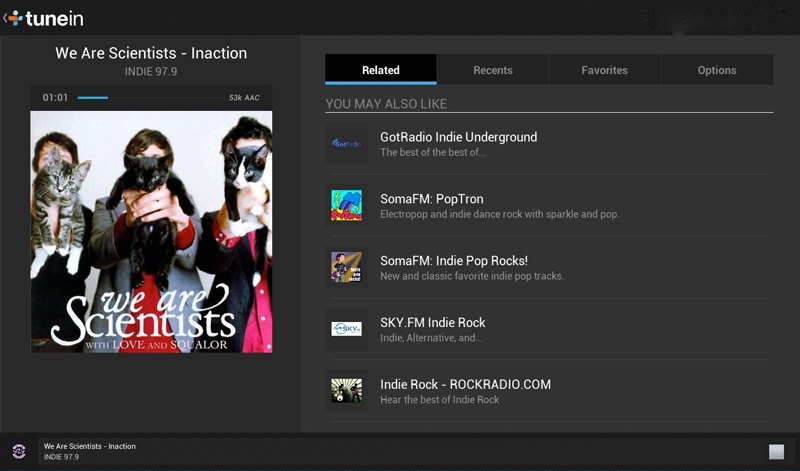Click the 53k AAC bitrate label
Screen dimensions: 800x471
244,97
